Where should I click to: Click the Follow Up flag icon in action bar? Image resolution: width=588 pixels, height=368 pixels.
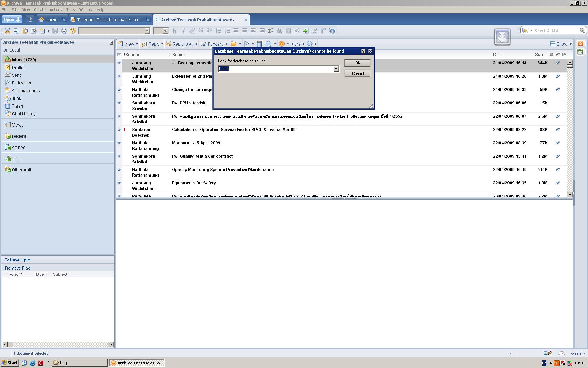(247, 44)
